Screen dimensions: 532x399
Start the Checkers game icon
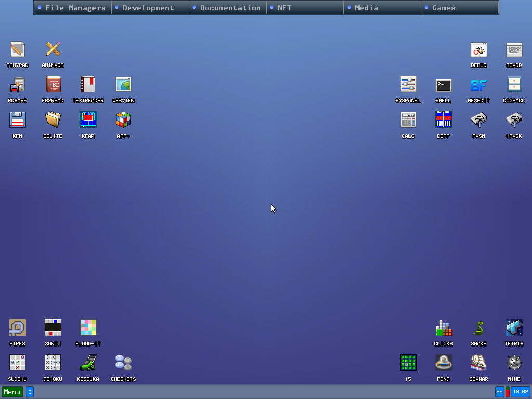click(x=123, y=363)
